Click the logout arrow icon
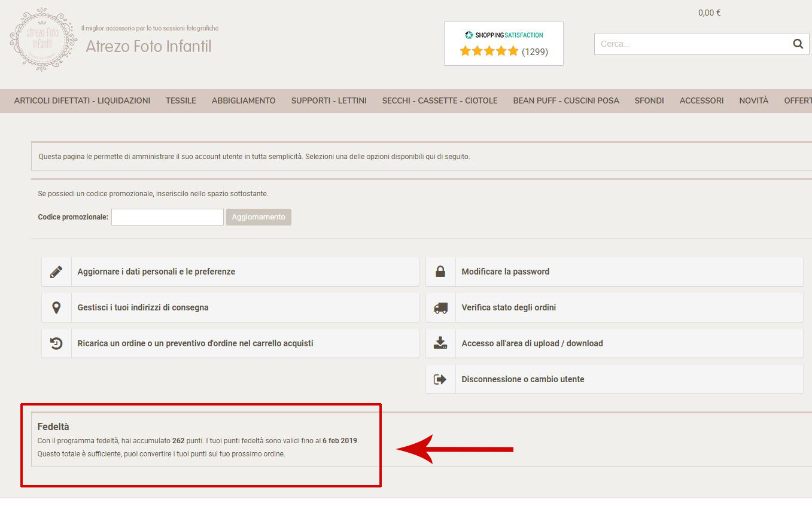Image resolution: width=812 pixels, height=506 pixels. (440, 379)
